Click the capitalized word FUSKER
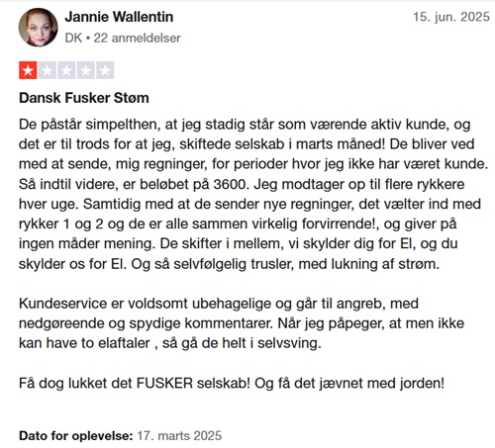The height and width of the screenshot is (448, 495). click(164, 384)
